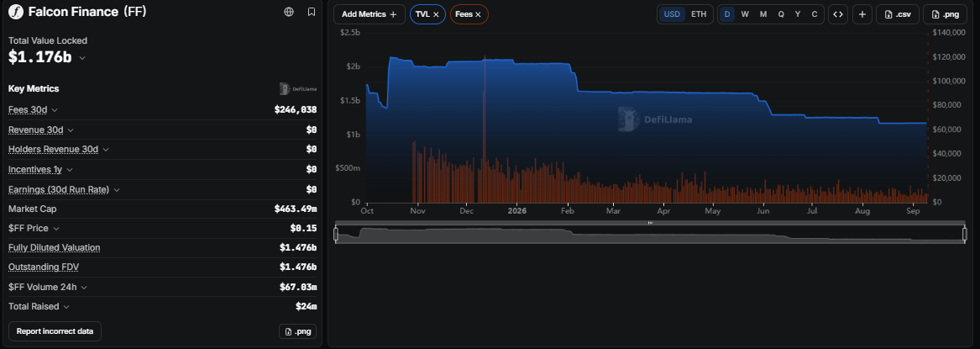Download key metrics .png image
The image size is (980, 349).
pyautogui.click(x=297, y=331)
